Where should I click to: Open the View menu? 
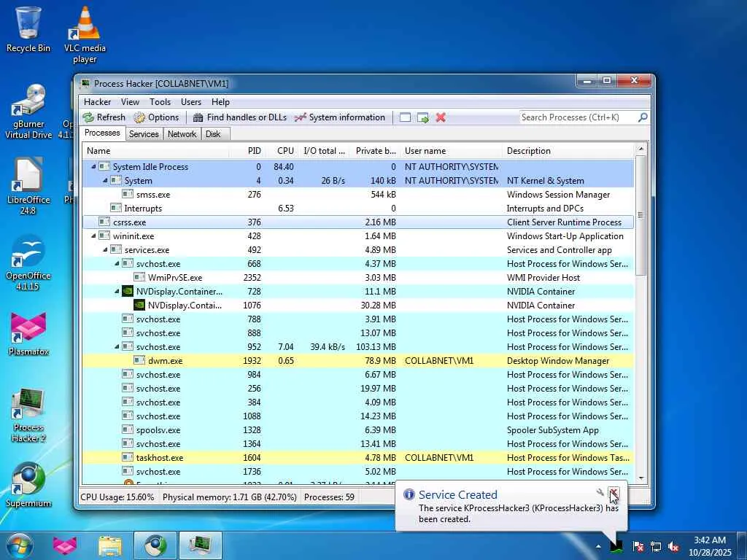130,102
